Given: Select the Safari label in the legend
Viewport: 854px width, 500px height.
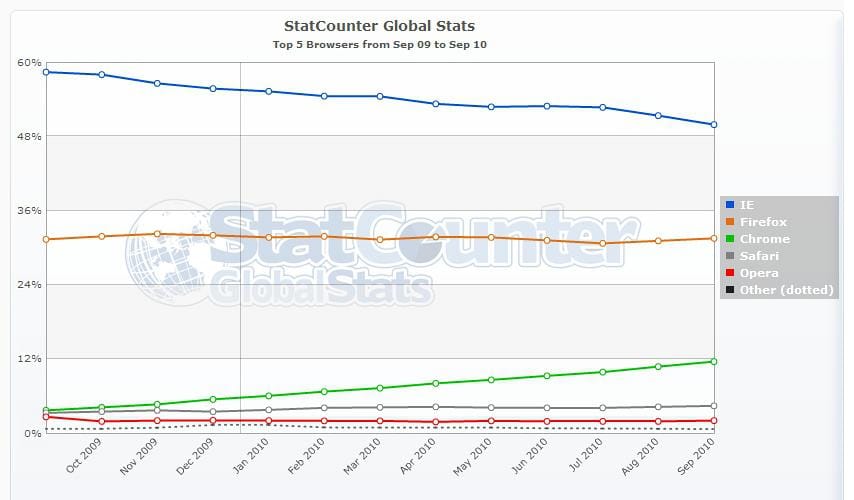Looking at the screenshot, I should (x=761, y=256).
